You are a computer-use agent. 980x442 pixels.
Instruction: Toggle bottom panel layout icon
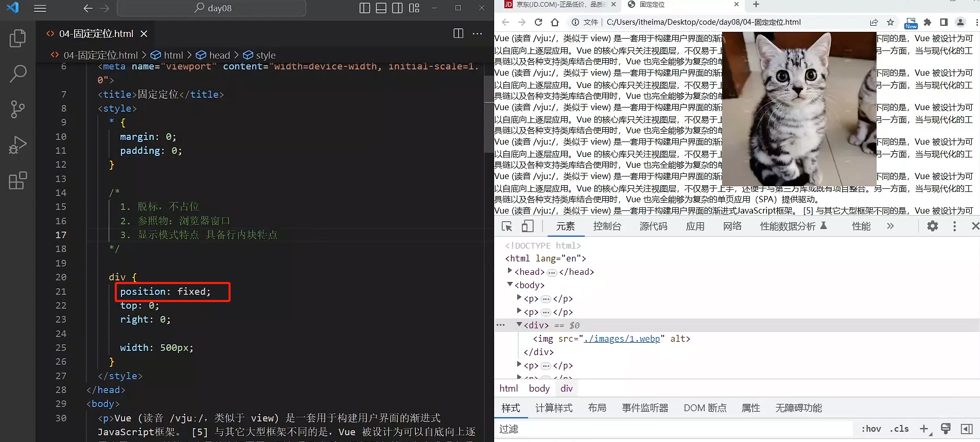point(381,8)
